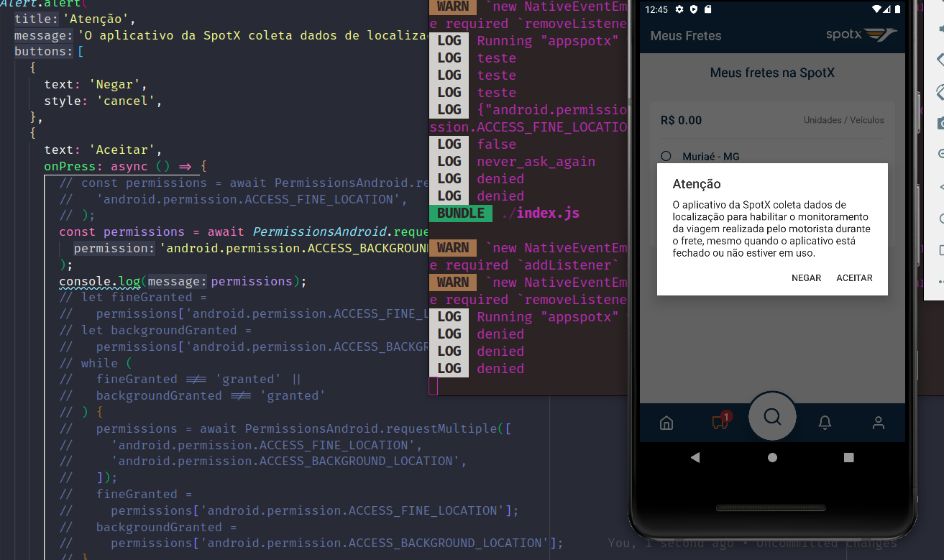The height and width of the screenshot is (560, 944).
Task: Tap ACEITAR in the Atenção dialog
Action: (x=854, y=278)
